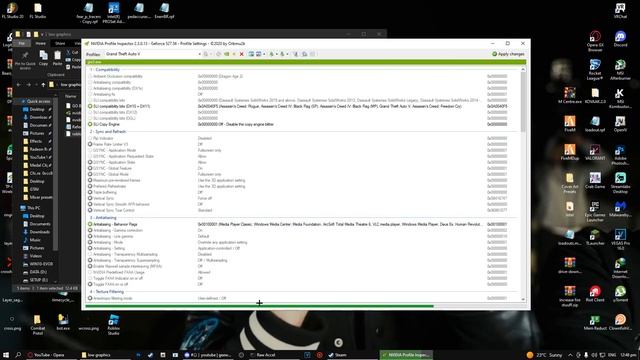This screenshot has width=640, height=360.
Task: Click the green NVIDIA restore-defaults icon
Action: pos(227,54)
